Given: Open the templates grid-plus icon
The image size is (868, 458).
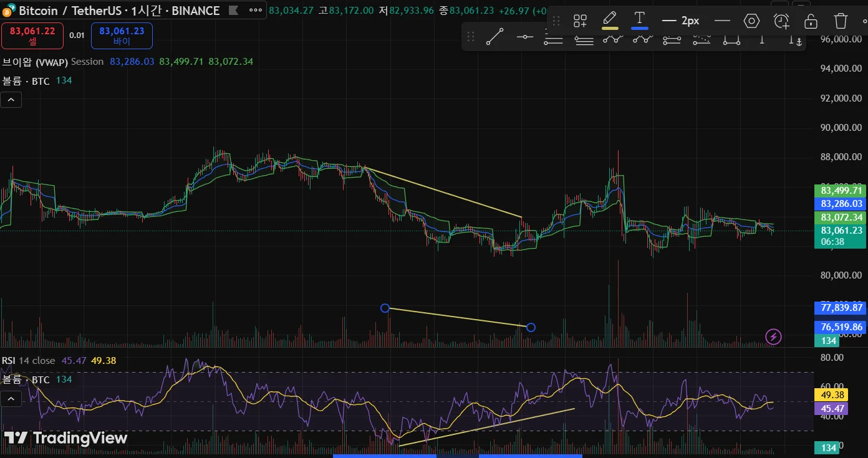Looking at the screenshot, I should 580,21.
